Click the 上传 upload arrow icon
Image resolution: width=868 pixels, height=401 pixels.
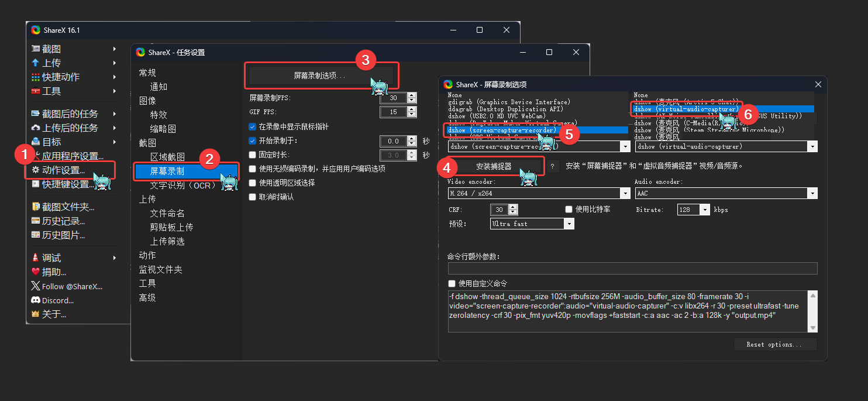[x=36, y=63]
